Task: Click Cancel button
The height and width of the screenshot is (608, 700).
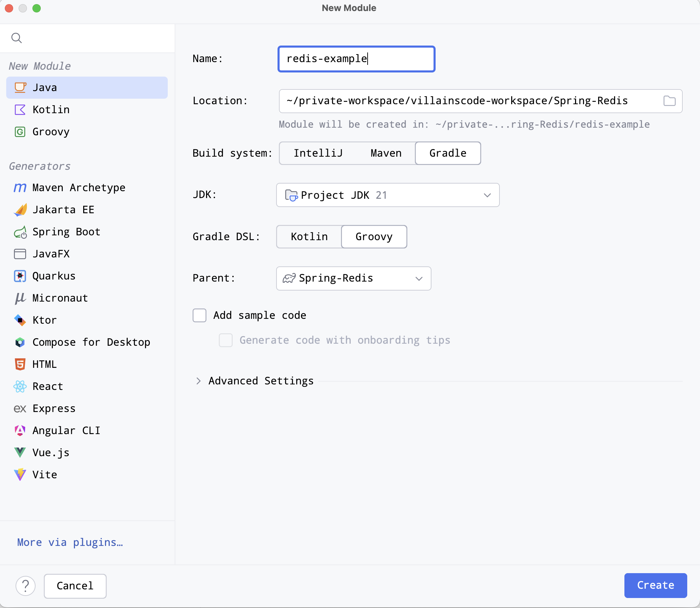Action: [75, 586]
